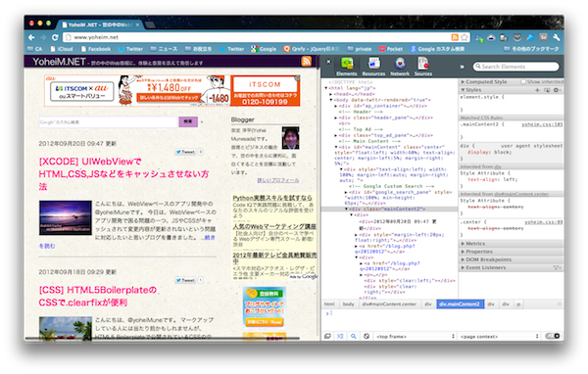588x374 pixels.
Task: Bookmark this page with star icon
Action: [x=465, y=37]
